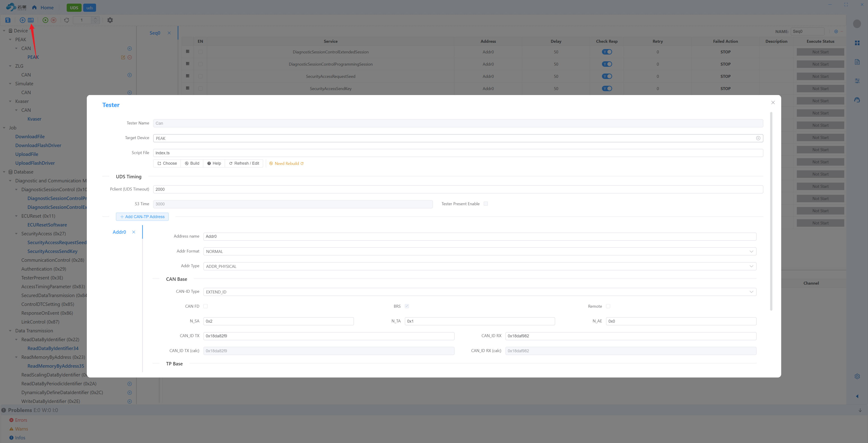Add a device under ZLG CAN

coord(130,75)
